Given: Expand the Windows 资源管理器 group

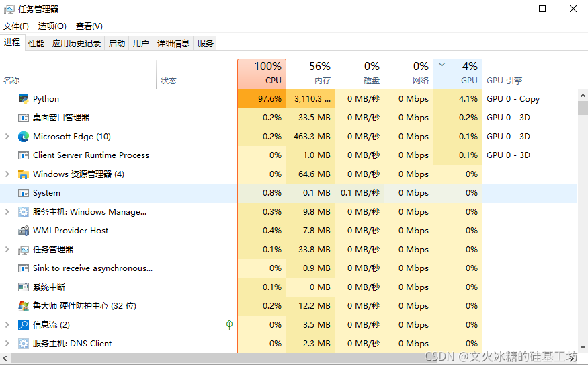Looking at the screenshot, I should [x=7, y=174].
